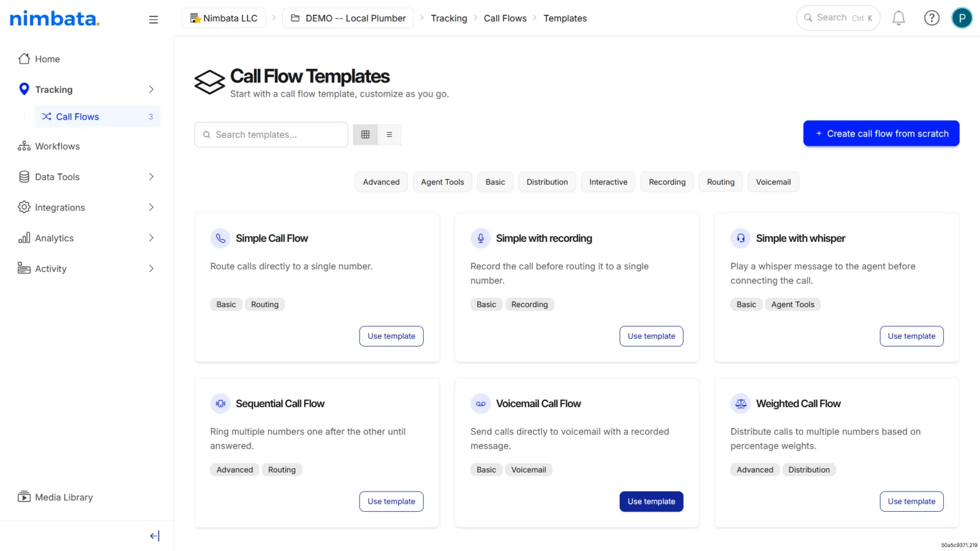
Task: Click the Templates breadcrumb
Action: click(565, 18)
